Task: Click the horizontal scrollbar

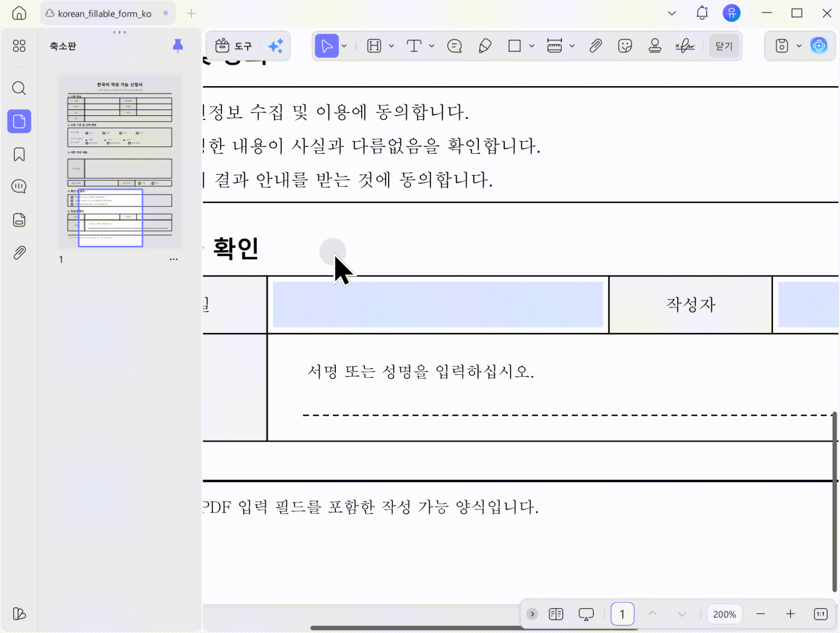Action: tap(474, 628)
